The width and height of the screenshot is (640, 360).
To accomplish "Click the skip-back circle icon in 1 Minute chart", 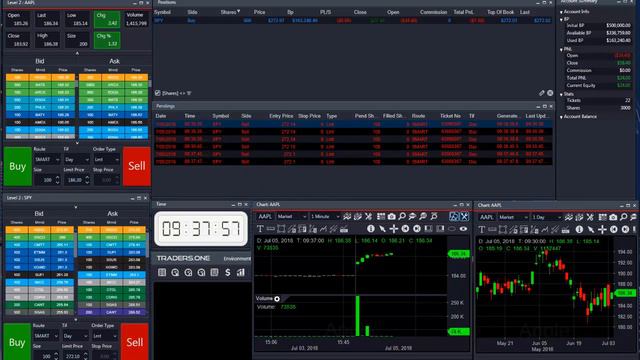I will (x=405, y=229).
